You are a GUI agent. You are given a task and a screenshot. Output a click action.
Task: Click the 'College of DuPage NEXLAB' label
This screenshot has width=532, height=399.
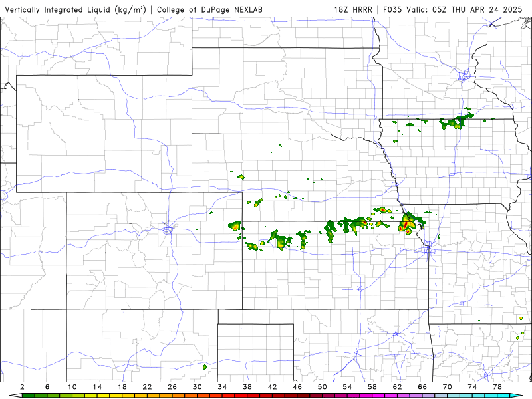click(209, 9)
